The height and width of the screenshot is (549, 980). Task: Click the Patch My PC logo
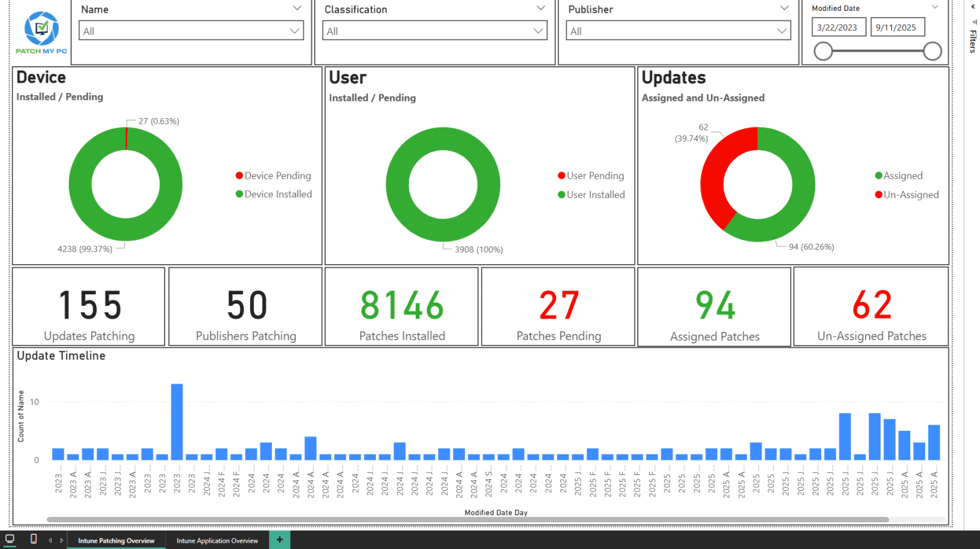[x=40, y=29]
